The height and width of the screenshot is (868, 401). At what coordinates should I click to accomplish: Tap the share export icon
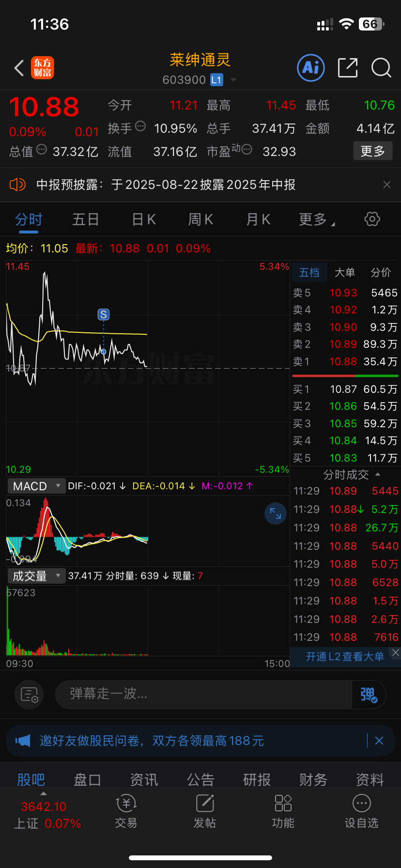[347, 68]
